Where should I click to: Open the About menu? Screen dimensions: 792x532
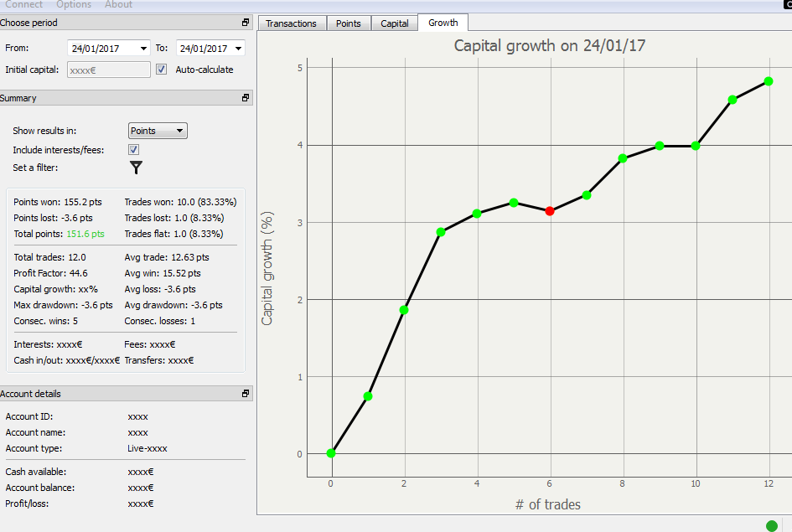(118, 4)
